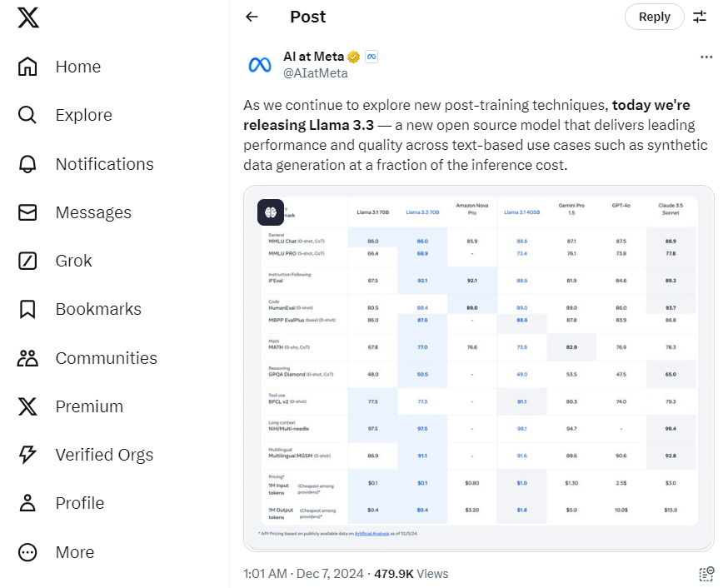Screen dimensions: 723x588
Task: Open Notifications bell icon
Action: (x=27, y=164)
